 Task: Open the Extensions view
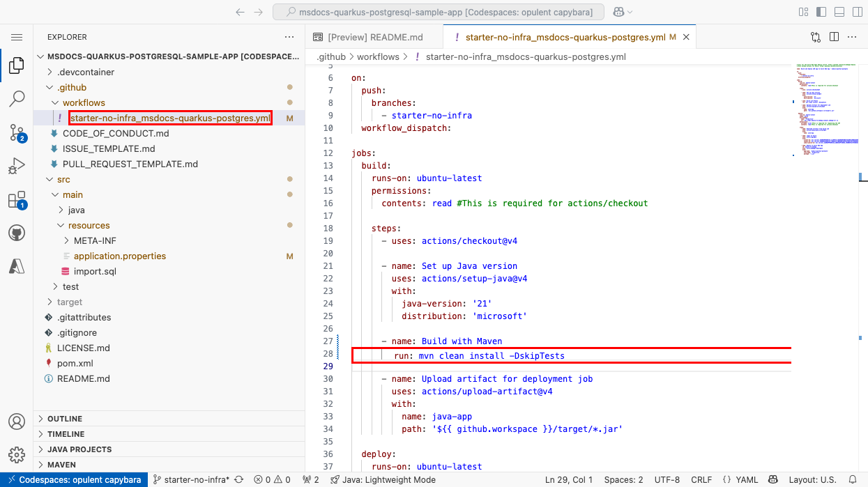pyautogui.click(x=17, y=201)
